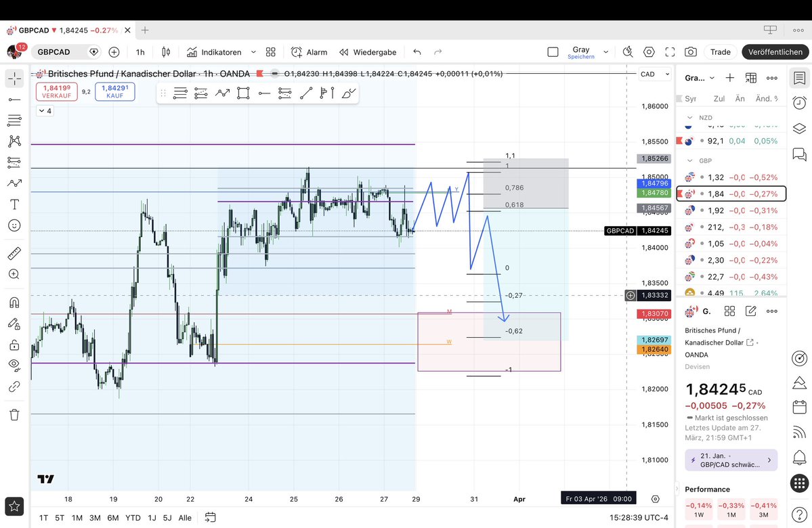Image resolution: width=812 pixels, height=528 pixels.
Task: Open the Trade panel button
Action: click(721, 52)
